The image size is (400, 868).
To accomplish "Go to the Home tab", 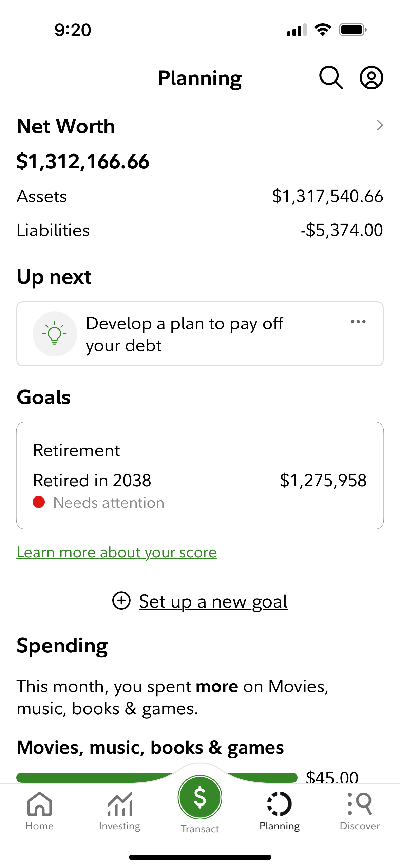I will coord(40,810).
